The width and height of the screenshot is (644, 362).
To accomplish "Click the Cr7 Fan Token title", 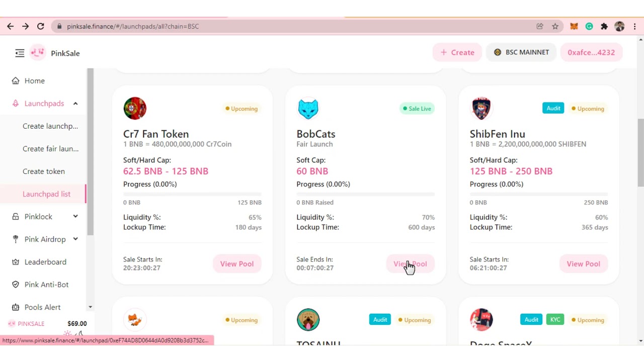I will pos(156,134).
